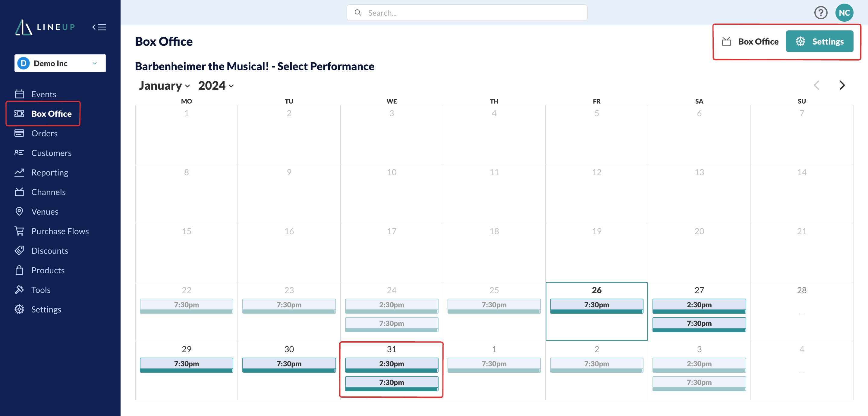Click the Purchase Flows cart icon
The height and width of the screenshot is (416, 868).
[19, 231]
